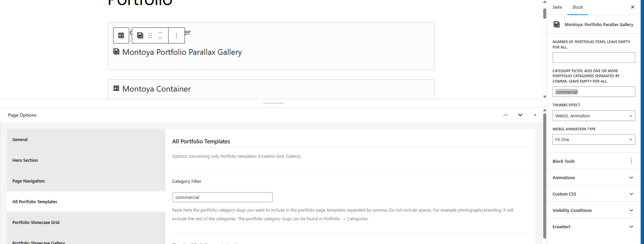Open Thumbs Effect dropdown
This screenshot has width=644, height=244.
[x=594, y=116]
